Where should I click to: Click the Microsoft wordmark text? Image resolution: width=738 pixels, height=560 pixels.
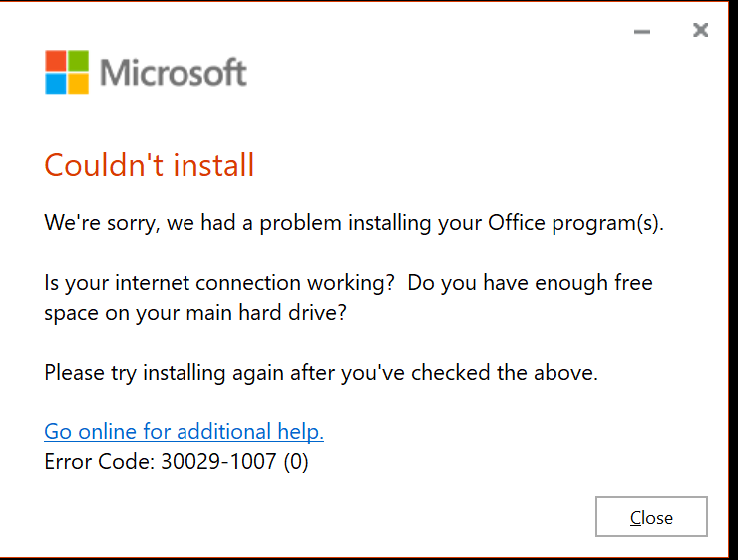click(x=173, y=73)
